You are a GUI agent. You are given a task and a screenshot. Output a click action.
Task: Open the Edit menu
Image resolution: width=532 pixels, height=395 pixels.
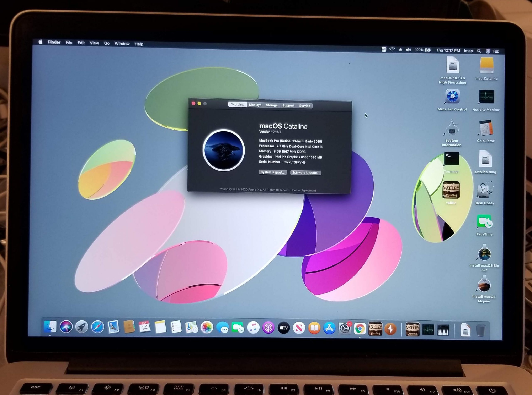81,43
